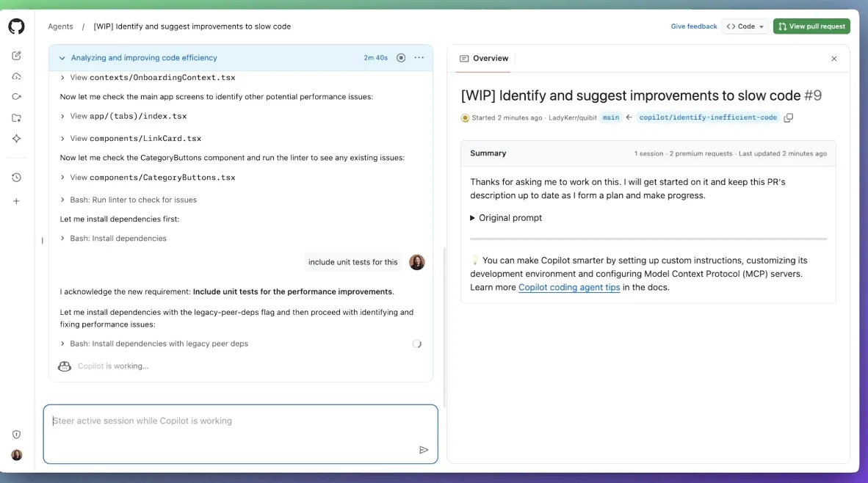Stop the running Copilot session
Screen dimensions: 868x483
coord(401,58)
